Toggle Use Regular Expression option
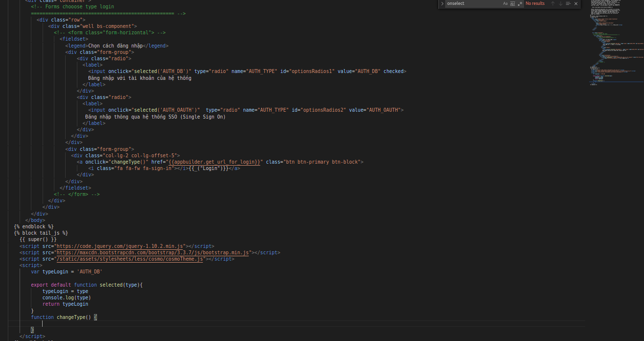Viewport: 644px width, 341px height. (520, 3)
